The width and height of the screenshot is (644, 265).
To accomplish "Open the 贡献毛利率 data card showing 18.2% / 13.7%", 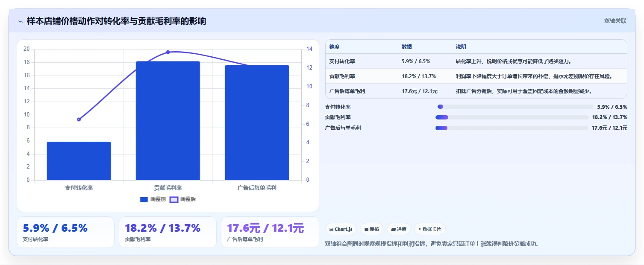I will click(x=168, y=232).
